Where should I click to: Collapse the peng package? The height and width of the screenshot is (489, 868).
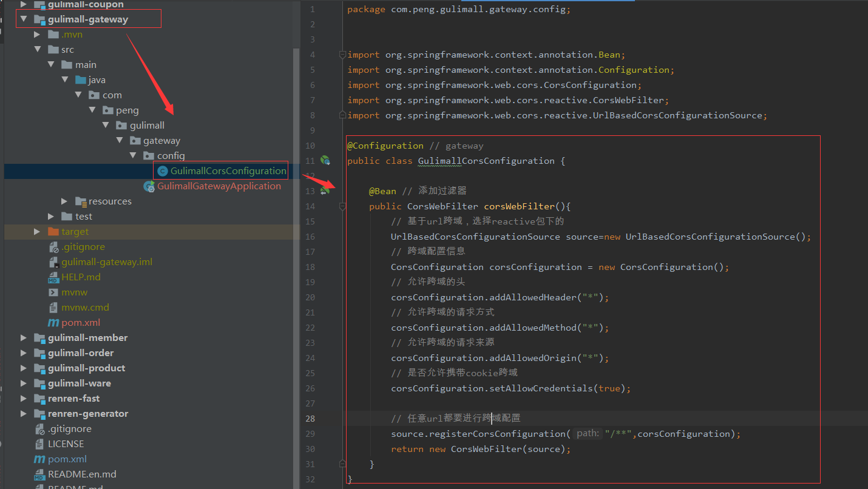pos(92,110)
